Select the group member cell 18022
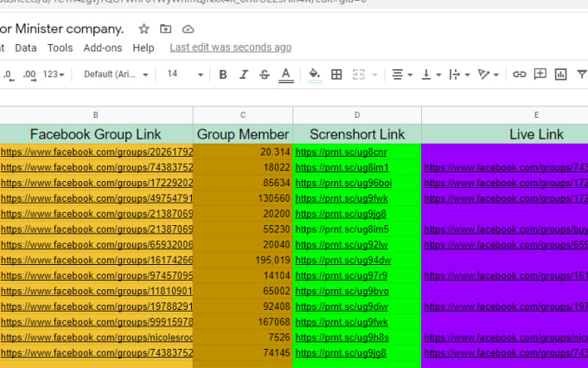The image size is (588, 368). click(x=243, y=167)
